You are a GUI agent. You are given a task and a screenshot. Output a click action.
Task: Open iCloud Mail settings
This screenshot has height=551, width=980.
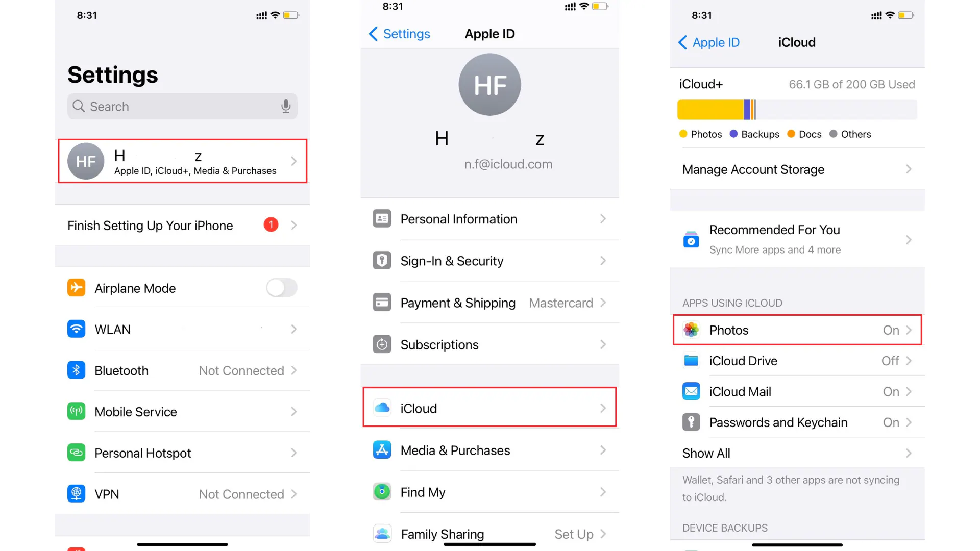point(796,391)
